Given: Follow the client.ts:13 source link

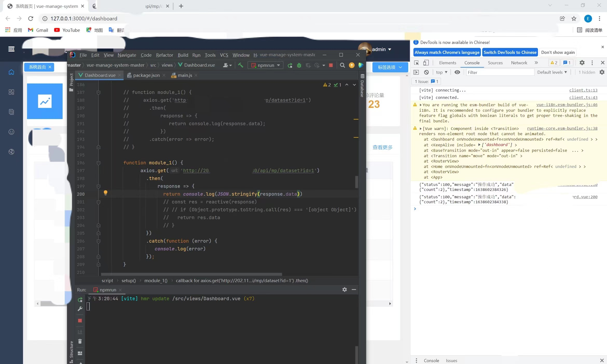Looking at the screenshot, I should (x=583, y=90).
